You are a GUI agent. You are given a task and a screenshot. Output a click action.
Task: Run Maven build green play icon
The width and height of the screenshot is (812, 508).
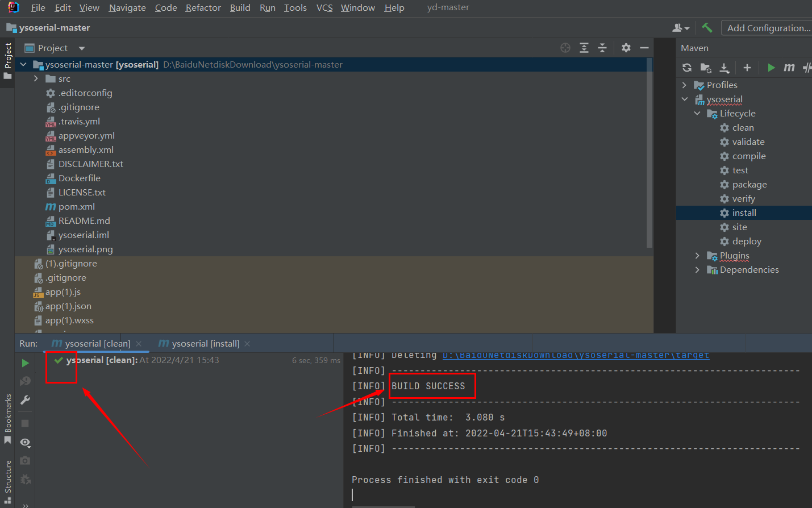pos(771,68)
